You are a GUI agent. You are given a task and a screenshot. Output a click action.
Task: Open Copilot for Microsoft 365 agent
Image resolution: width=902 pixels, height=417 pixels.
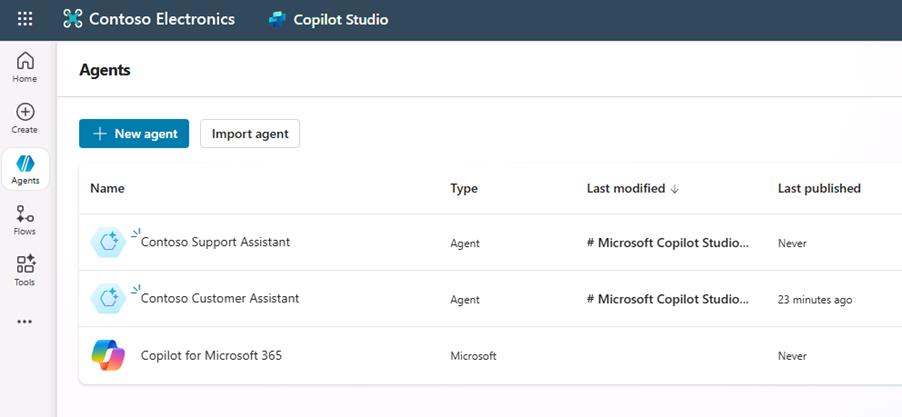[x=211, y=355]
